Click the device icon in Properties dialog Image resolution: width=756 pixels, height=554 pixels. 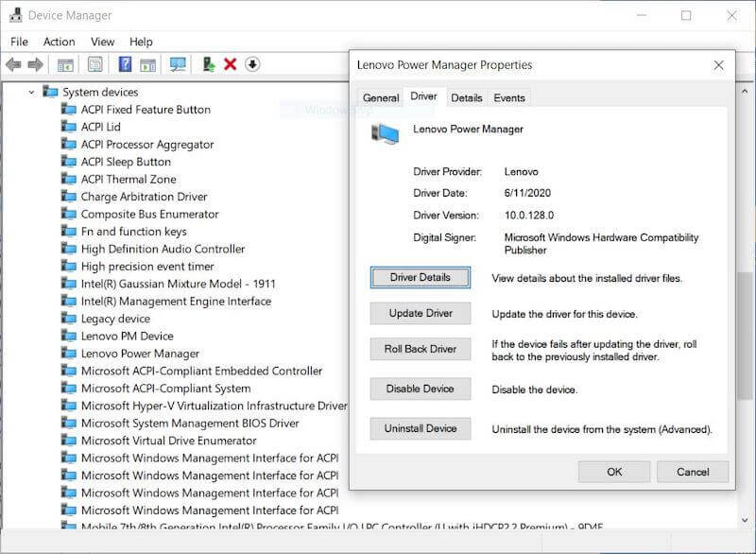pyautogui.click(x=386, y=133)
